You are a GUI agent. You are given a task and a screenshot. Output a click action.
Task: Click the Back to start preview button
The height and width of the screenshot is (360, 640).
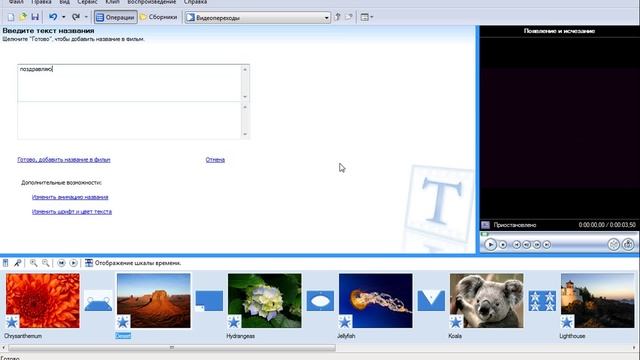(516, 244)
